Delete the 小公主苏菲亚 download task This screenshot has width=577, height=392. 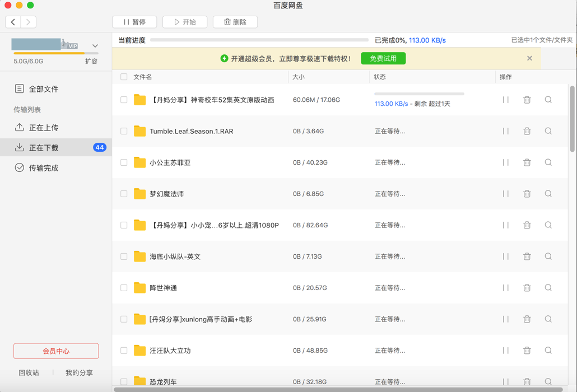coord(527,162)
